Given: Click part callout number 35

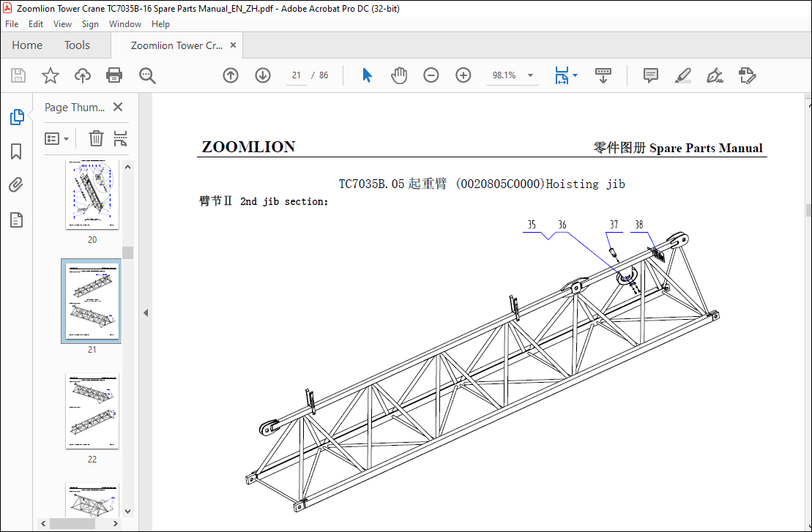Looking at the screenshot, I should [x=532, y=225].
